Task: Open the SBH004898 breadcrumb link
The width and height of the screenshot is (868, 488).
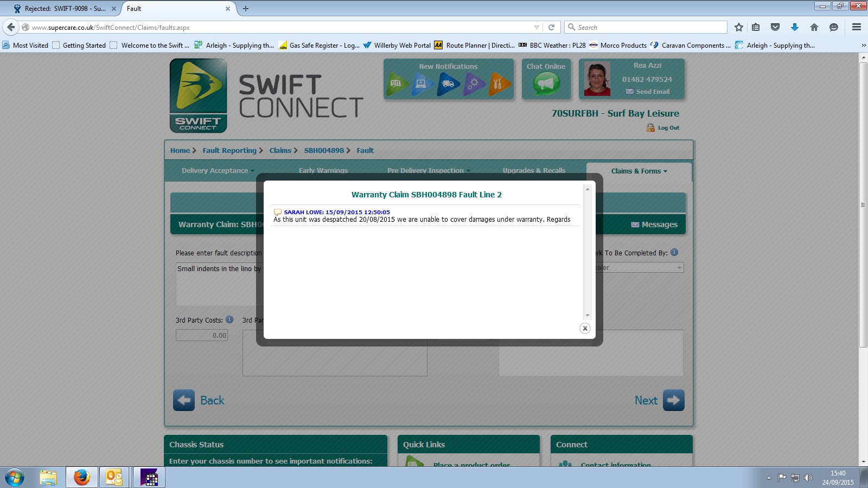Action: click(x=324, y=151)
